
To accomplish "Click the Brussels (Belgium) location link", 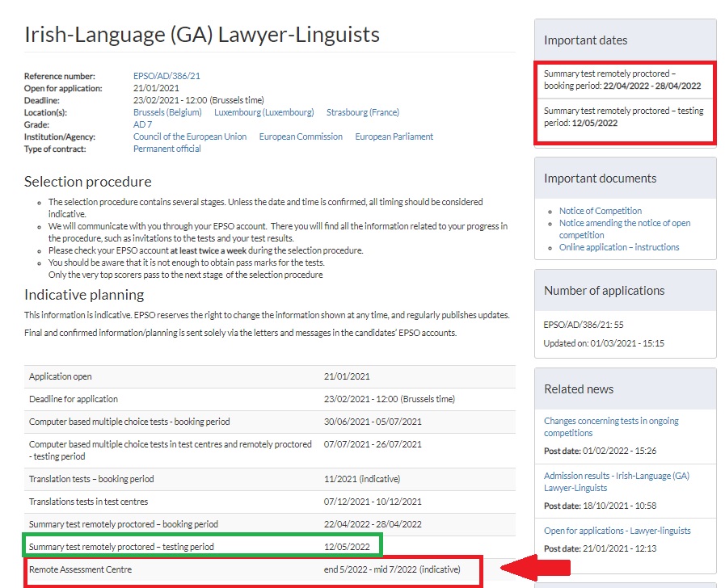I will (x=167, y=112).
